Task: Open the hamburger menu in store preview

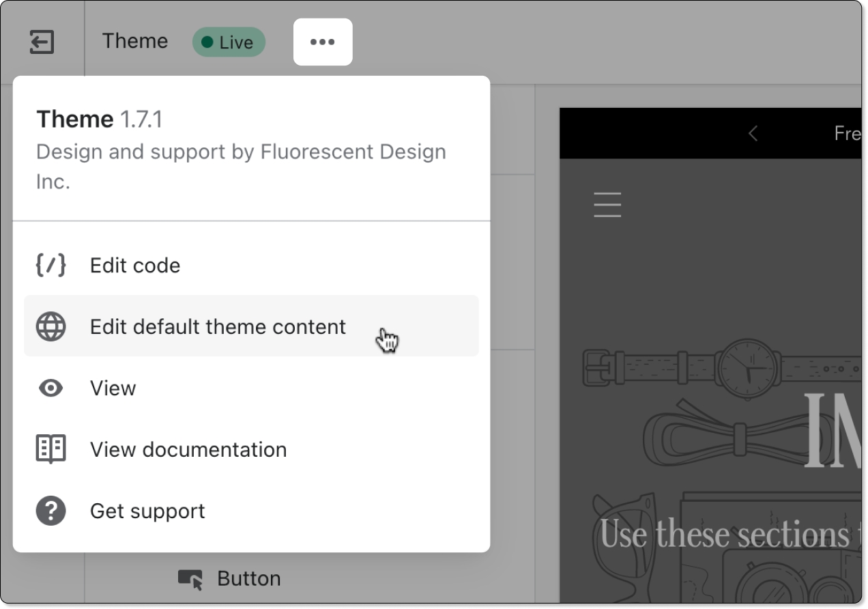Action: [x=607, y=205]
